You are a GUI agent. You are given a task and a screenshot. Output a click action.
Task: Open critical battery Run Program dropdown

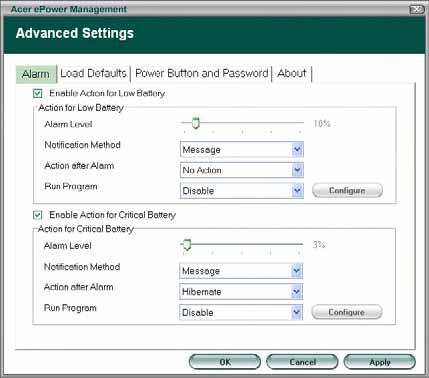pyautogui.click(x=241, y=312)
